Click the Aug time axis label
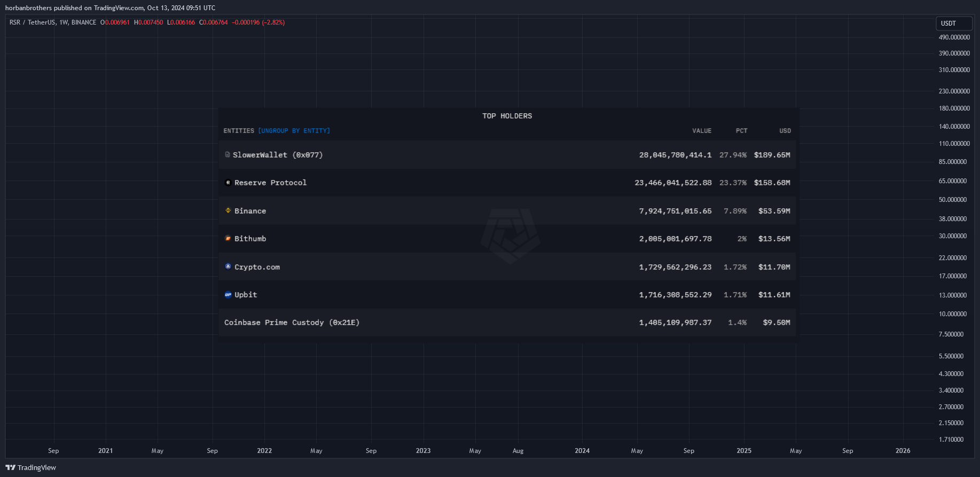The image size is (980, 477). pyautogui.click(x=518, y=451)
